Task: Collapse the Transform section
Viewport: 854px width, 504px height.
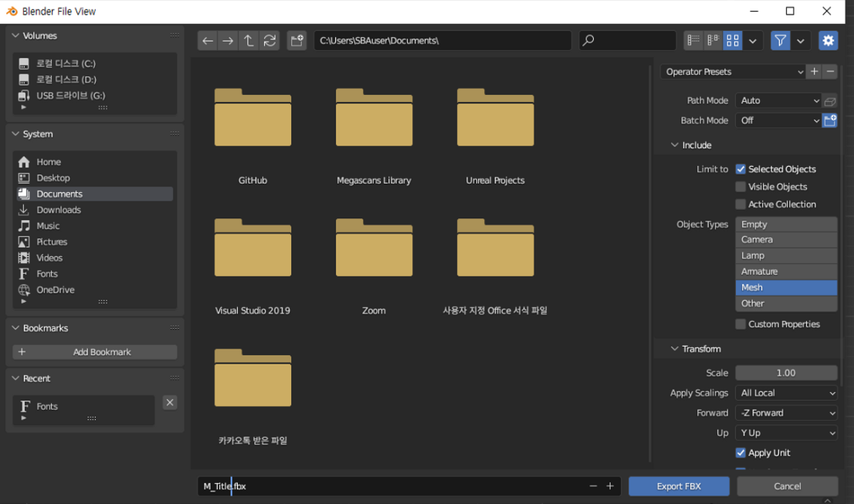Action: click(675, 349)
